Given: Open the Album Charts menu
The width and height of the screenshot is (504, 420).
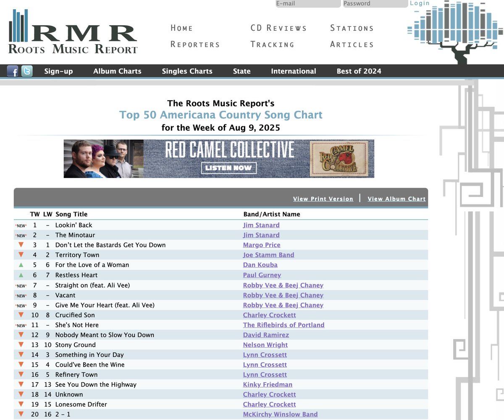Looking at the screenshot, I should coord(118,71).
